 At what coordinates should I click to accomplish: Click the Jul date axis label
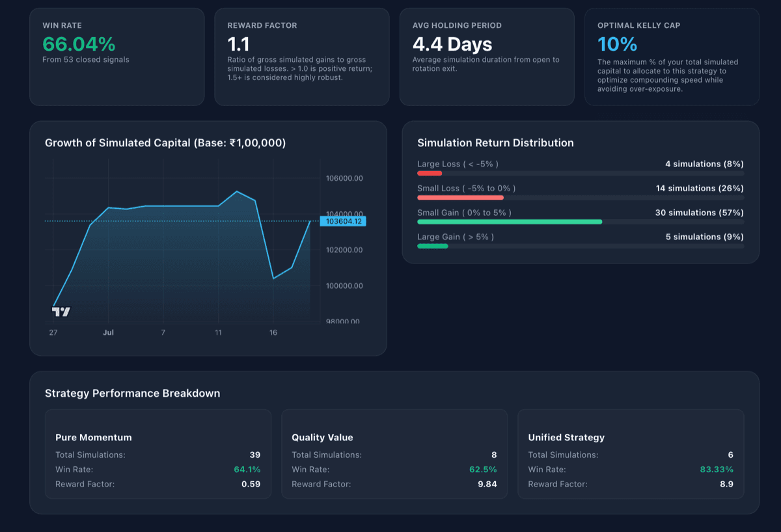(108, 332)
